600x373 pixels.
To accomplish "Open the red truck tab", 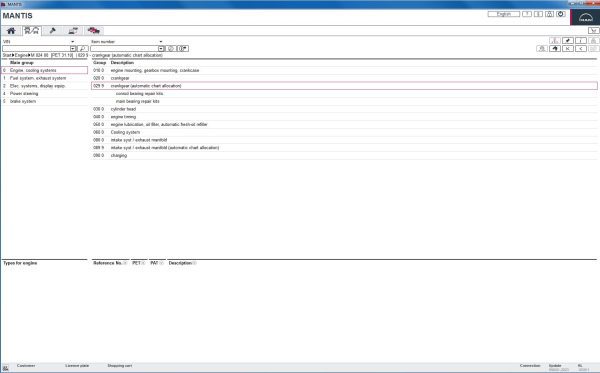I will coord(93,31).
